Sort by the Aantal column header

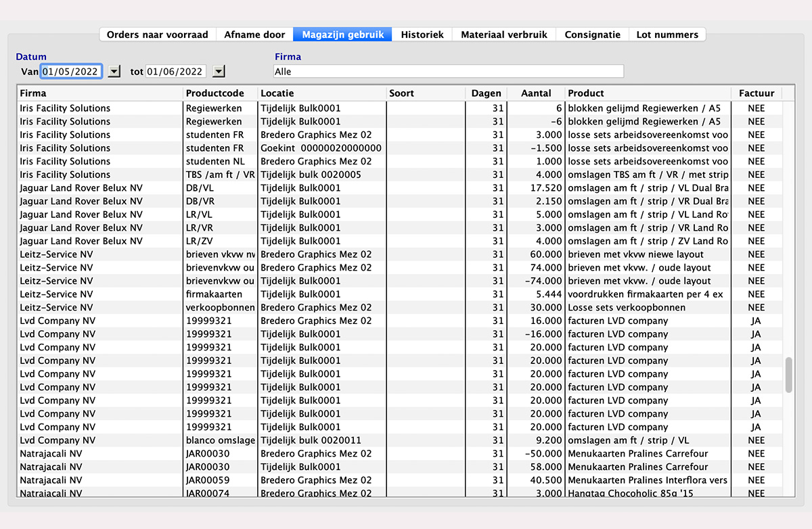click(x=536, y=93)
